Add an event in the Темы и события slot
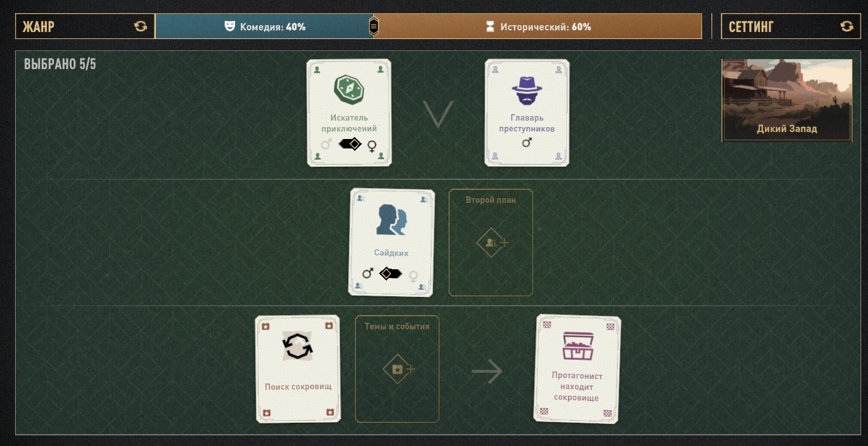This screenshot has height=446, width=868. point(397,369)
